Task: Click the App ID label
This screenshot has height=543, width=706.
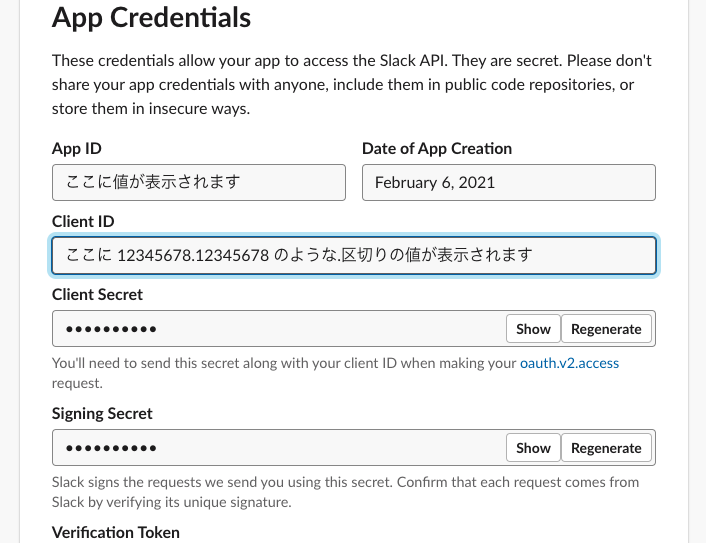Action: pos(77,148)
